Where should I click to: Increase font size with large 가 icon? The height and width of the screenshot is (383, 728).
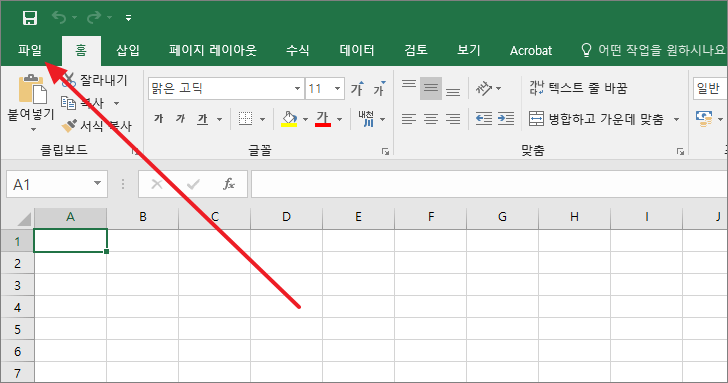point(358,88)
